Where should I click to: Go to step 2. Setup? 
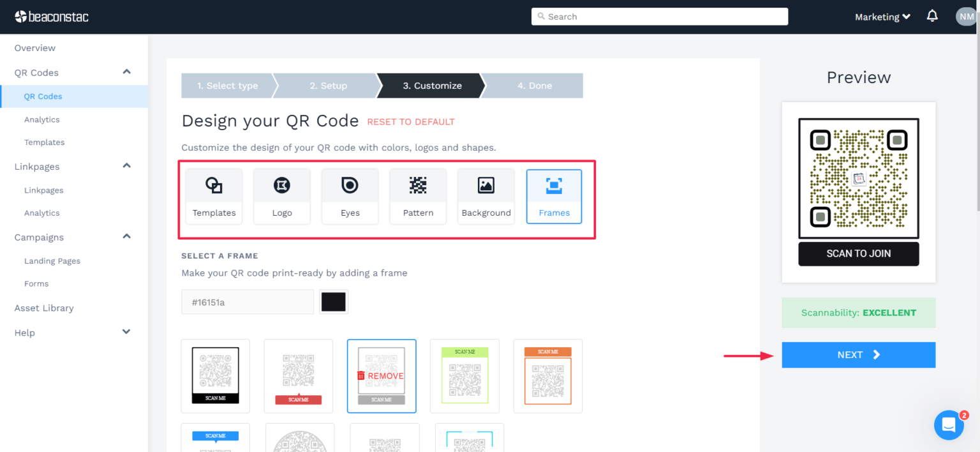pos(328,86)
